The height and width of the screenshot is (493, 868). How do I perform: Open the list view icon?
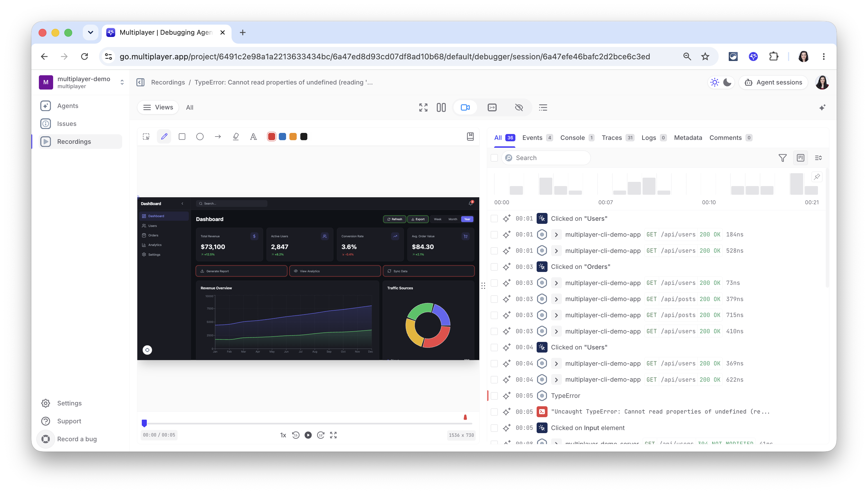[x=543, y=107]
